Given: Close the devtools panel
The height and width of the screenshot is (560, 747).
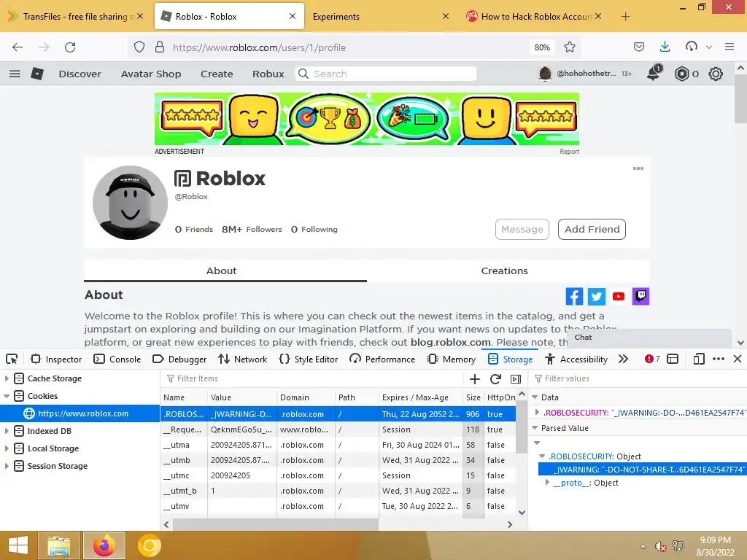Looking at the screenshot, I should (x=738, y=359).
